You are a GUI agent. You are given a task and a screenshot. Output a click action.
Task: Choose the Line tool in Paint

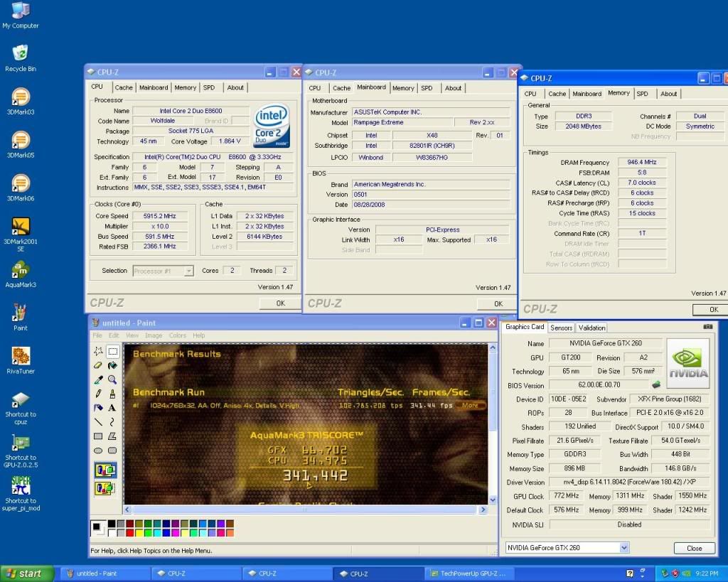[98, 422]
